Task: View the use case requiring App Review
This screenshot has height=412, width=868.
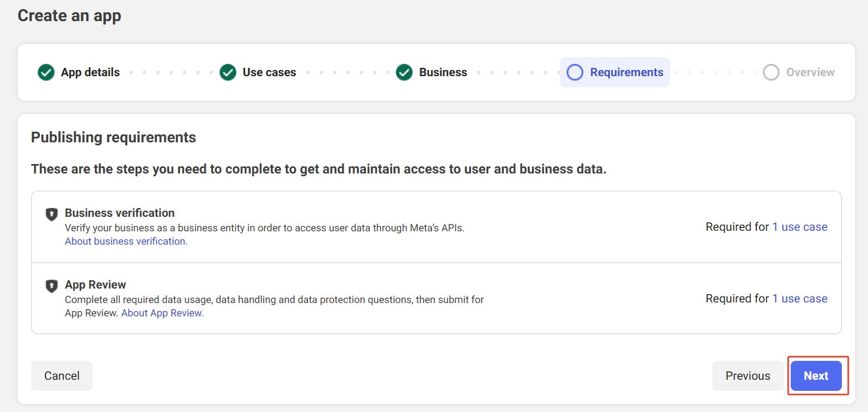Action: pos(800,299)
